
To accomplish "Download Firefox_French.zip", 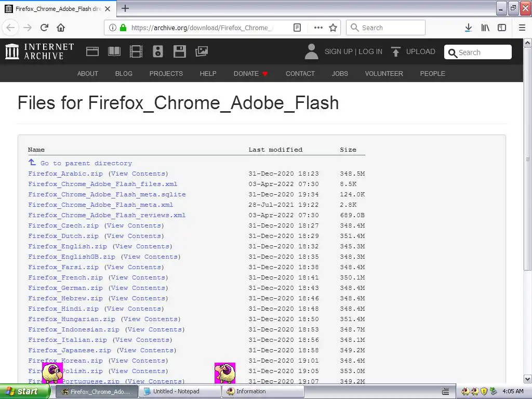I will [x=65, y=277].
